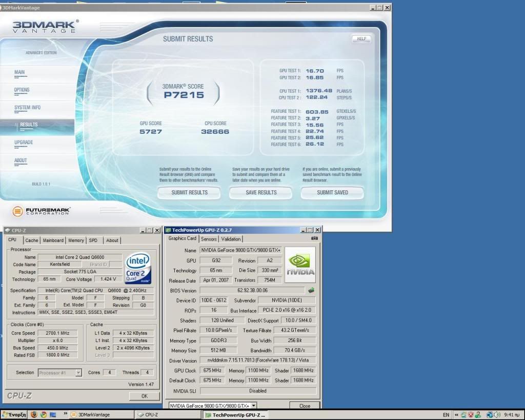This screenshot has height=420, width=525.
Task: Open the graphics card selector dropdown in GPU-Z
Action: [213, 406]
